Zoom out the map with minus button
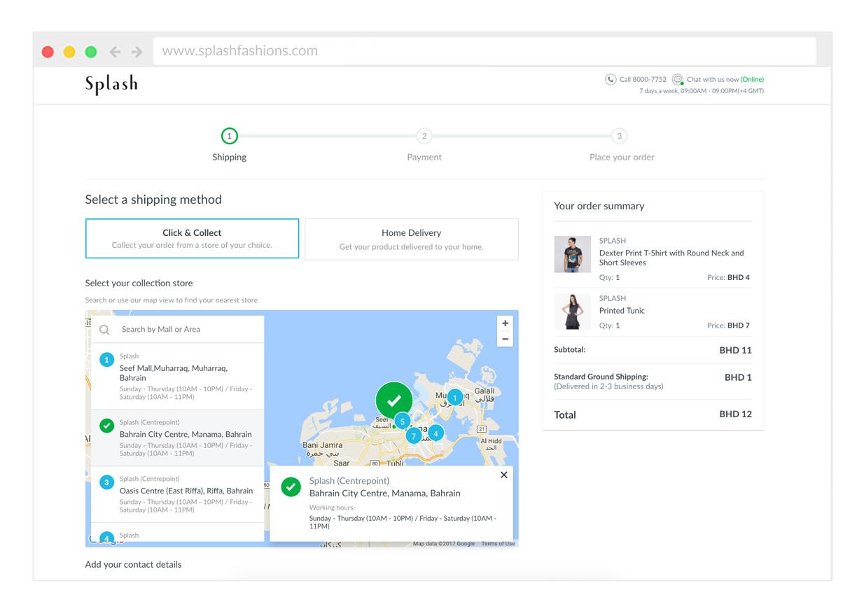 click(x=505, y=339)
